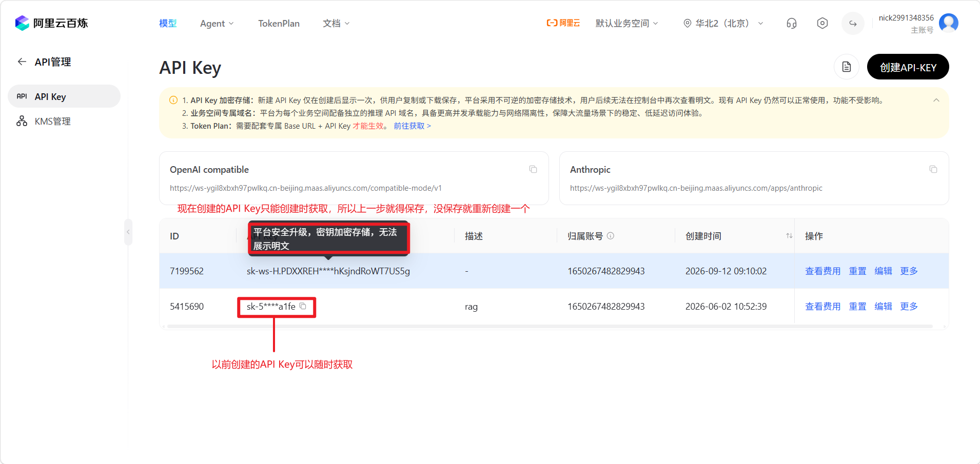Click the KMS管理 sidebar icon
The image size is (980, 464).
coord(22,121)
